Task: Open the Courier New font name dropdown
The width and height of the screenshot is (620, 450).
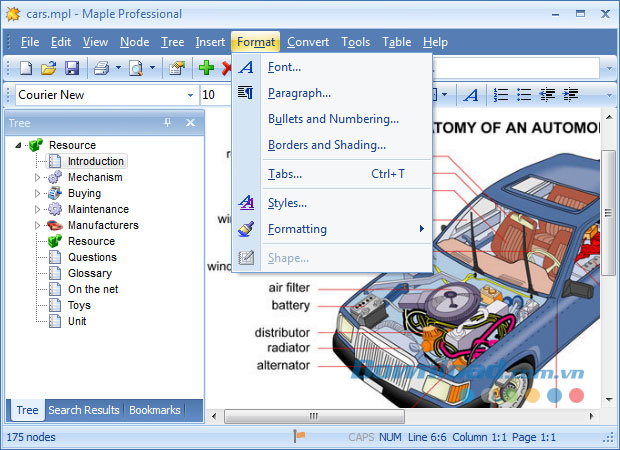Action: click(x=190, y=95)
